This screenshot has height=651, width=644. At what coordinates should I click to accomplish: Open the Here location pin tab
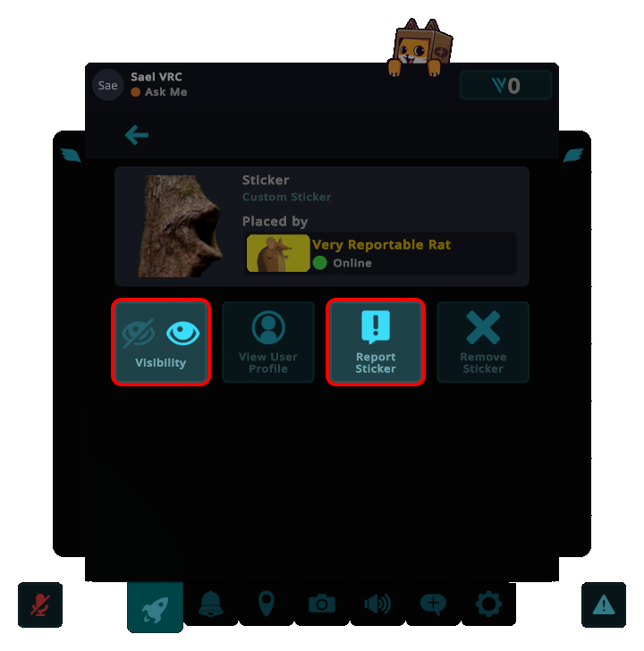[267, 604]
